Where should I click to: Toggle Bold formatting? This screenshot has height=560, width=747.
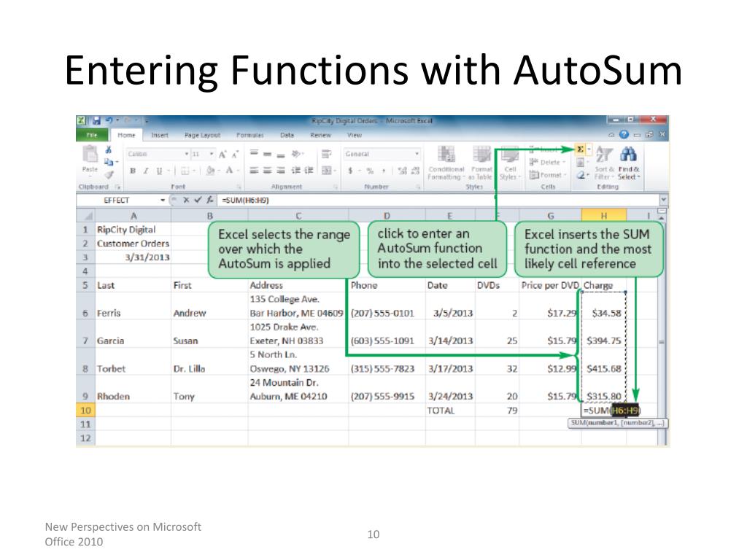(133, 171)
